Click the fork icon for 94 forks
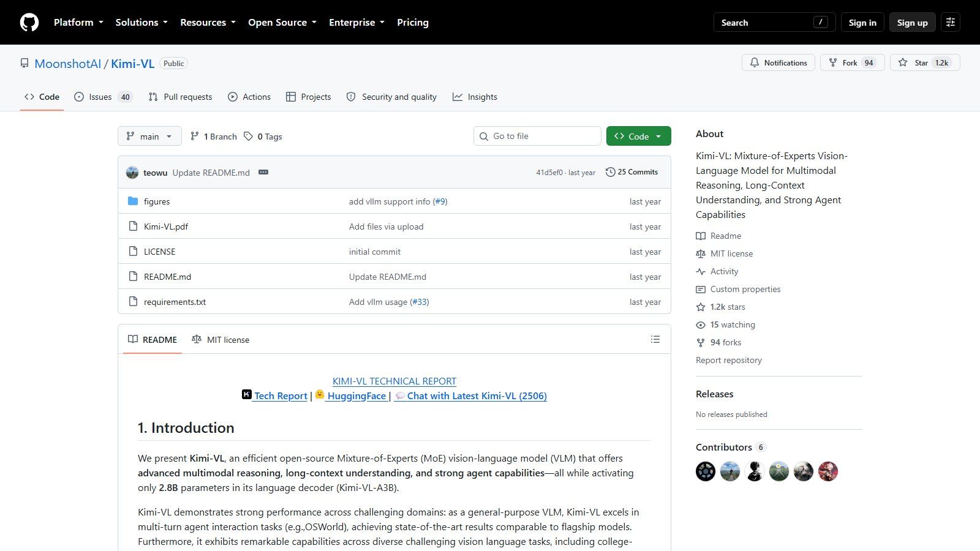 click(701, 343)
